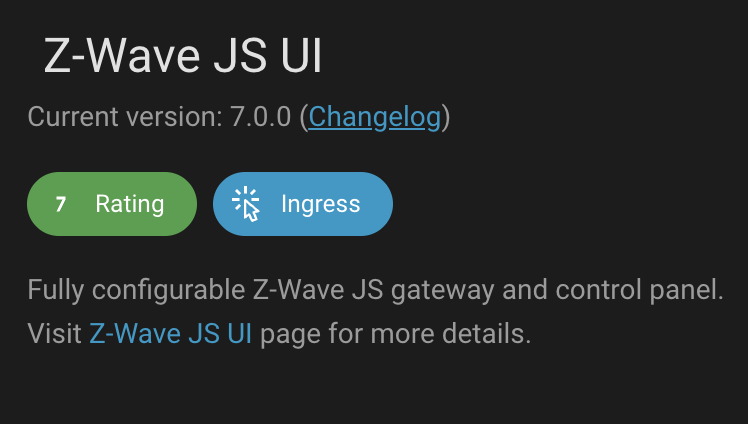
Task: Open the blue Z-Wave JS UI link
Action: coord(170,333)
